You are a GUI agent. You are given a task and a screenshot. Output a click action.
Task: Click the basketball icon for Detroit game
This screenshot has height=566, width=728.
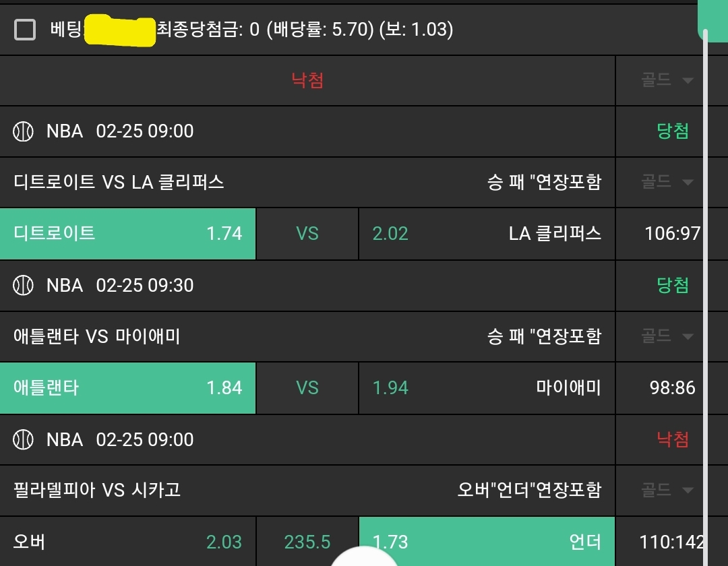pyautogui.click(x=24, y=131)
